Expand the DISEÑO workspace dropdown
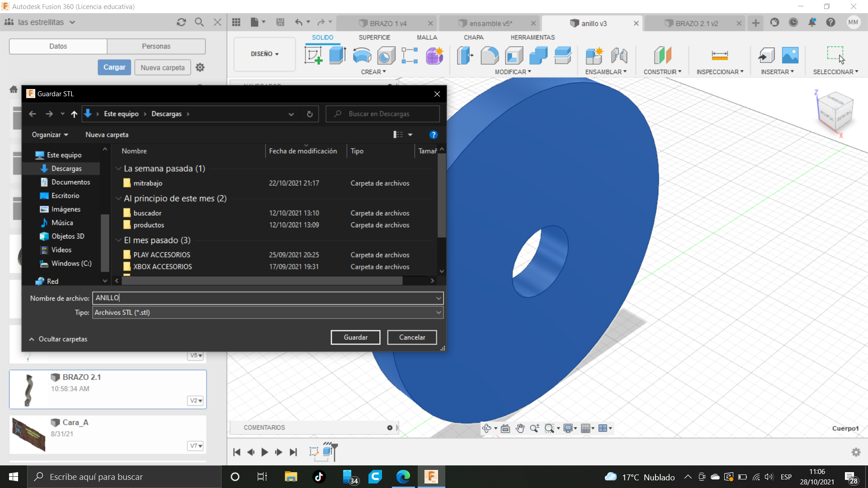Screen dimensions: 868x488 (264, 54)
